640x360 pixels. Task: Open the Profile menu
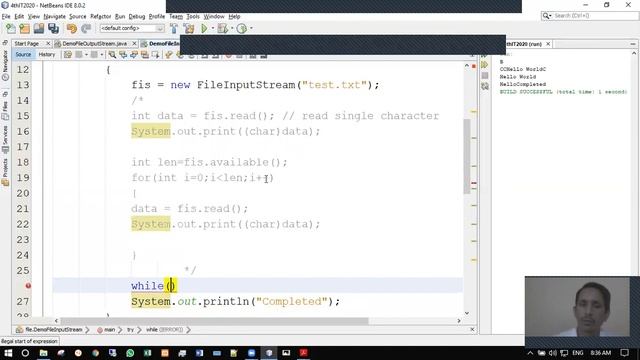click(157, 17)
